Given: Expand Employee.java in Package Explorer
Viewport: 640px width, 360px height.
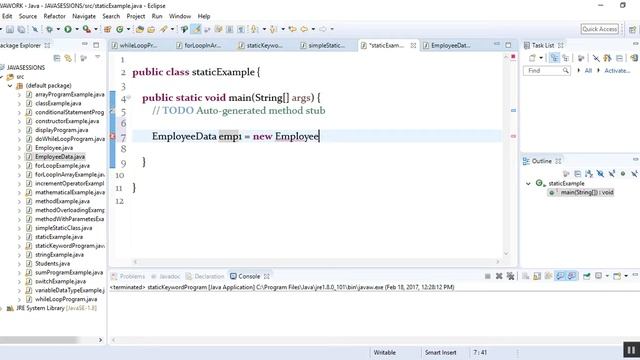Looking at the screenshot, I should coord(19,148).
